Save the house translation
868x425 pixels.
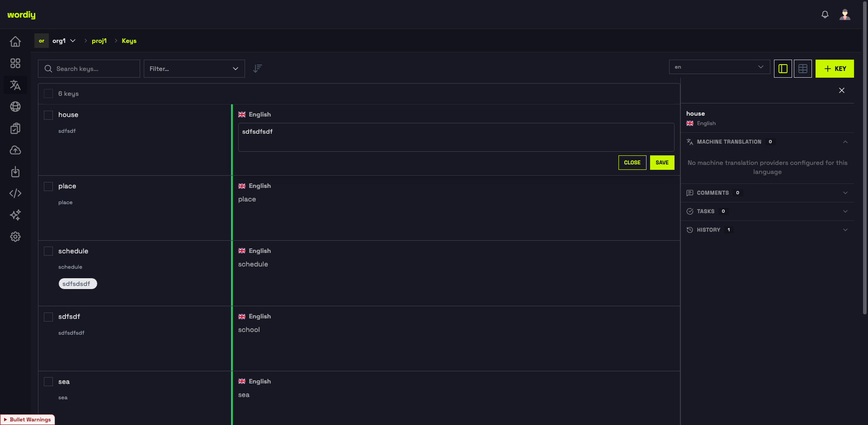(662, 163)
